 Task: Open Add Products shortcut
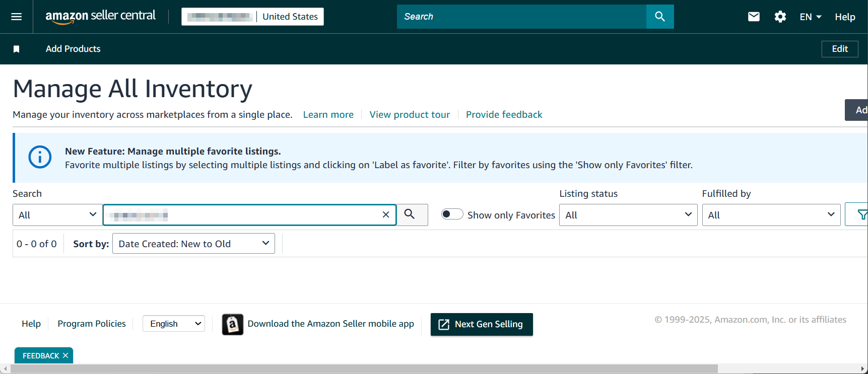coord(73,49)
